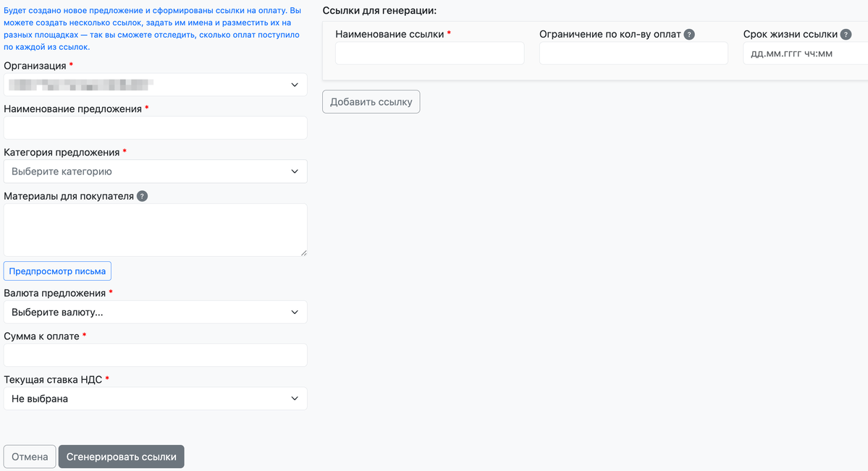
Task: Expand the Категория предложения dropdown
Action: 155,171
